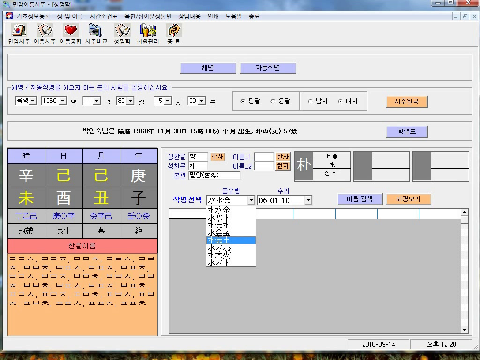Image resolution: width=480 pixels, height=360 pixels.
Task: Click the lavender button above the results grid
Action: [x=360, y=199]
